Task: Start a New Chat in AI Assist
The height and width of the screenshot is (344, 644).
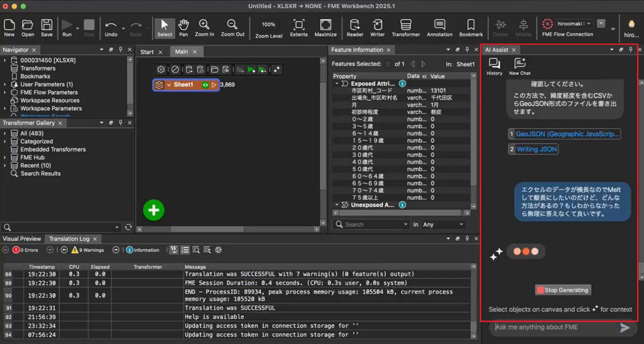Action: [x=520, y=67]
